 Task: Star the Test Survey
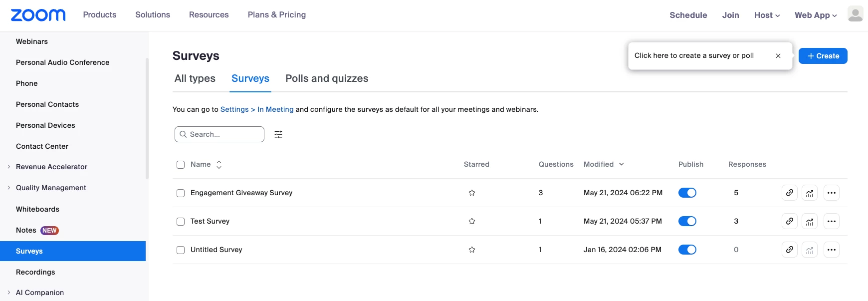[472, 221]
